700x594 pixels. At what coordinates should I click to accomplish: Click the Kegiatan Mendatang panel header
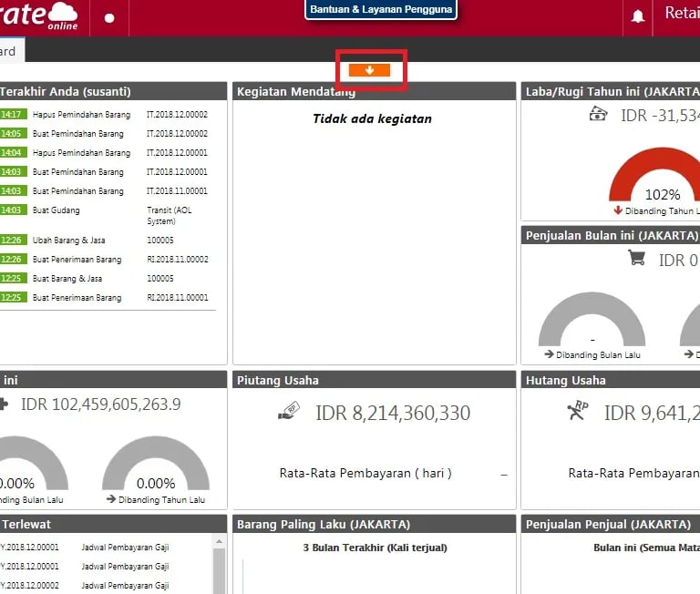point(374,91)
